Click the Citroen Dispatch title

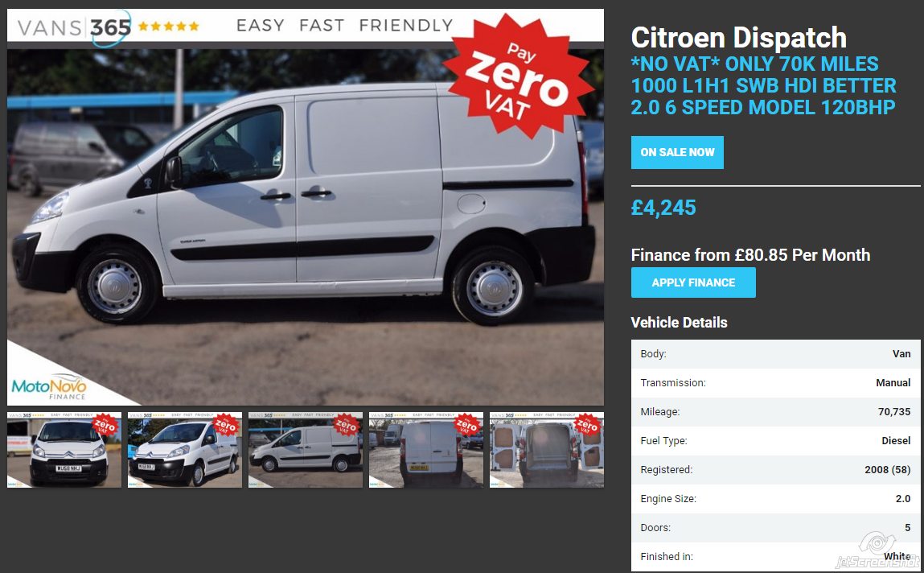point(738,38)
